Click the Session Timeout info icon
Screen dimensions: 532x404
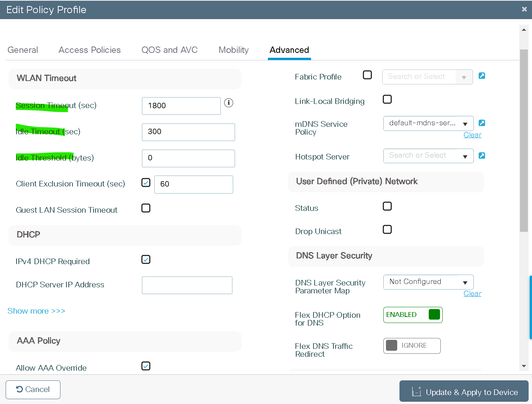pyautogui.click(x=229, y=102)
